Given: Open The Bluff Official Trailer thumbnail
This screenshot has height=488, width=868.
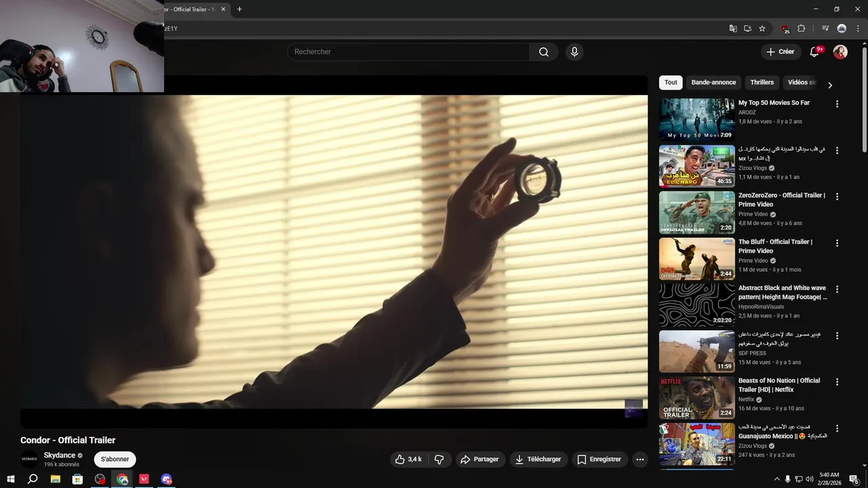Looking at the screenshot, I should pos(697,258).
